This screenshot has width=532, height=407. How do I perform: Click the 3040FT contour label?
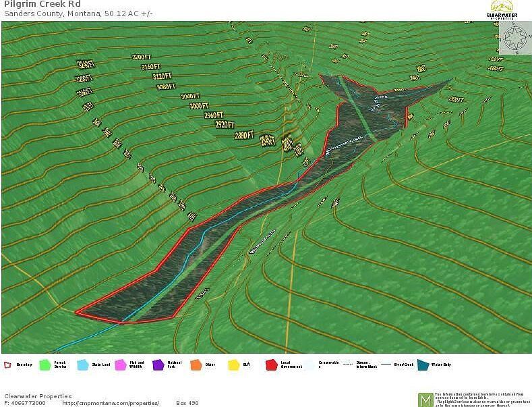click(190, 96)
